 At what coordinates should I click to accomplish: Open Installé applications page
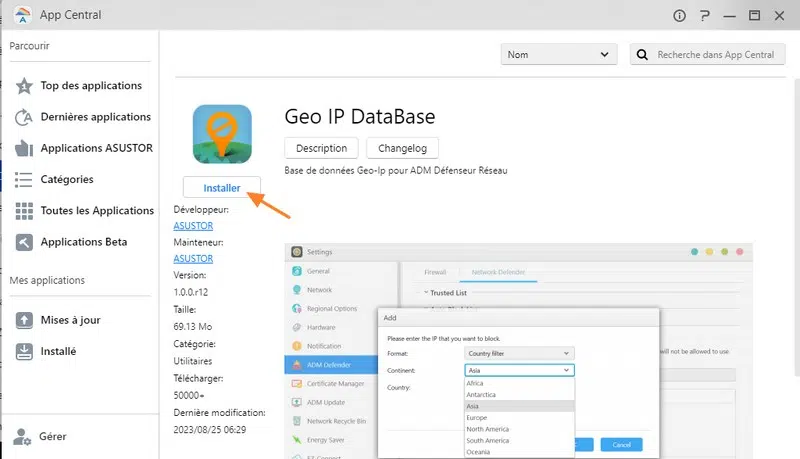click(x=46, y=351)
